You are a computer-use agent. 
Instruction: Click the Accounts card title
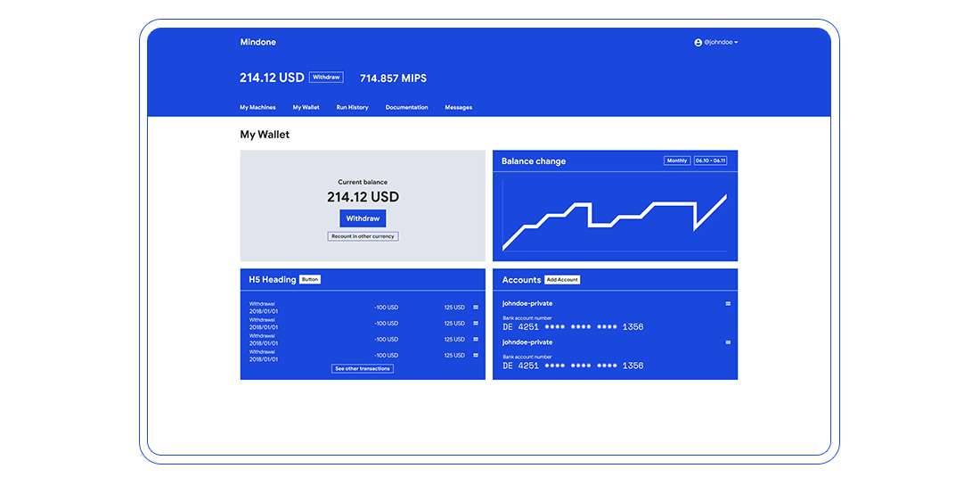coord(521,280)
